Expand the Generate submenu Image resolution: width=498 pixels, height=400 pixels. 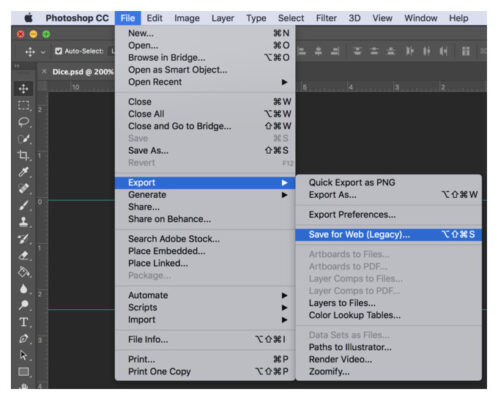[x=205, y=195]
